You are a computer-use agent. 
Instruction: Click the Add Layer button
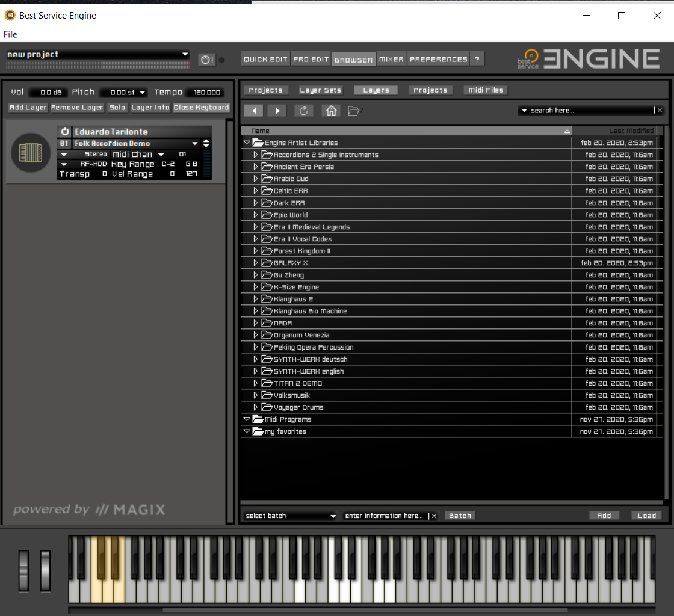(27, 107)
